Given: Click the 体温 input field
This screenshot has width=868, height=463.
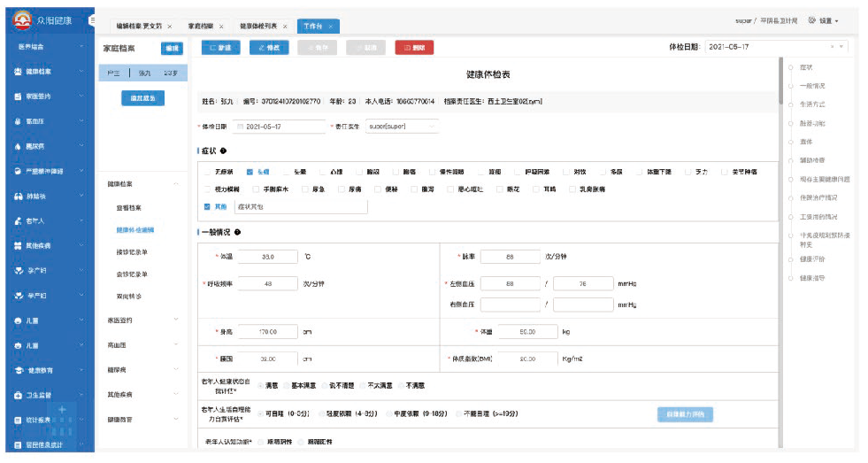Looking at the screenshot, I should pos(266,257).
